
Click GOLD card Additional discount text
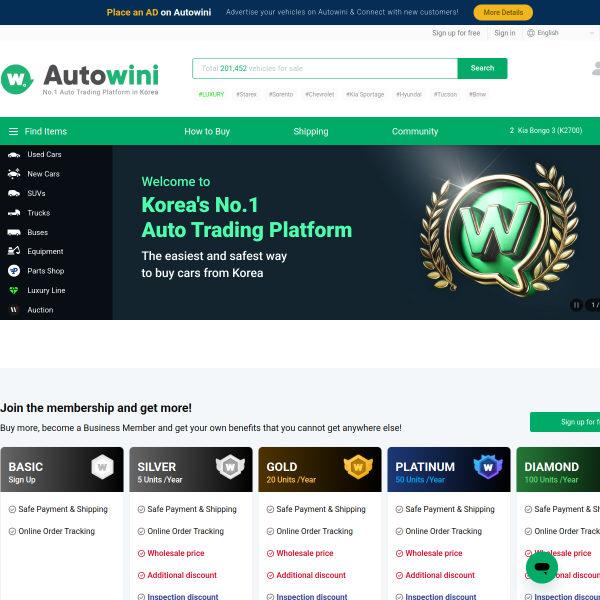tap(311, 575)
